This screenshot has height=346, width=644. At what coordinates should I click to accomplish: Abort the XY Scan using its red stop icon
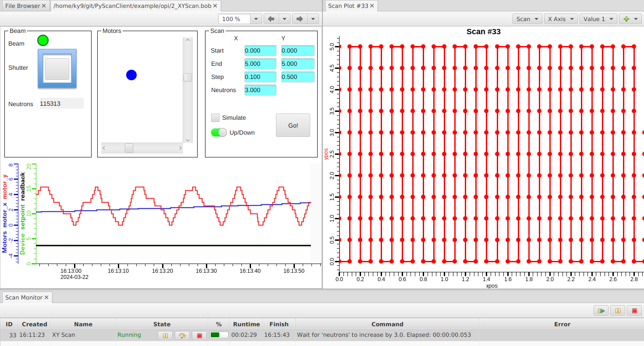(x=199, y=335)
